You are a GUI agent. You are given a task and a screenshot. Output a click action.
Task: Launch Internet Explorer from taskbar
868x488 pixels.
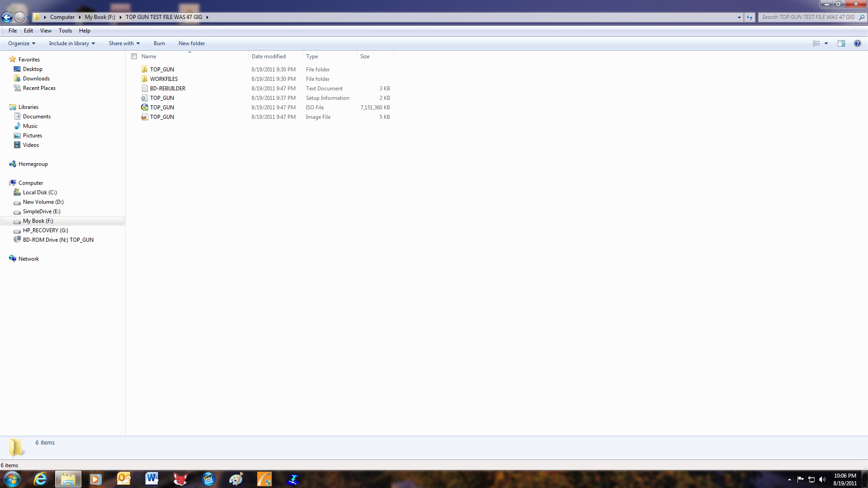[40, 479]
